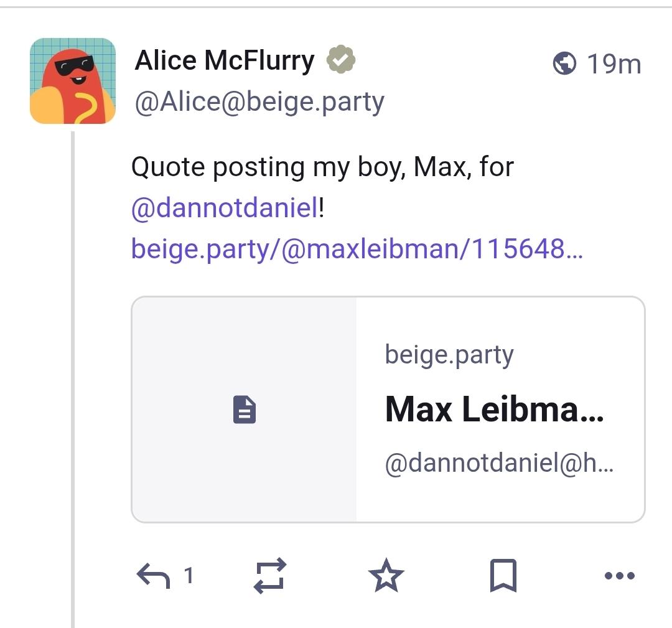Open the three-dot more options menu
The width and height of the screenshot is (672, 628).
[x=619, y=576]
